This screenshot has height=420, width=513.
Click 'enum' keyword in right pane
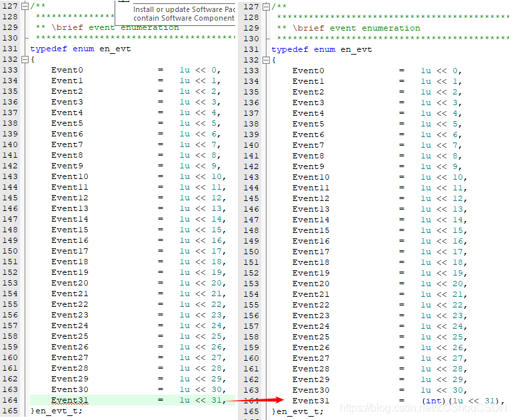click(x=324, y=50)
